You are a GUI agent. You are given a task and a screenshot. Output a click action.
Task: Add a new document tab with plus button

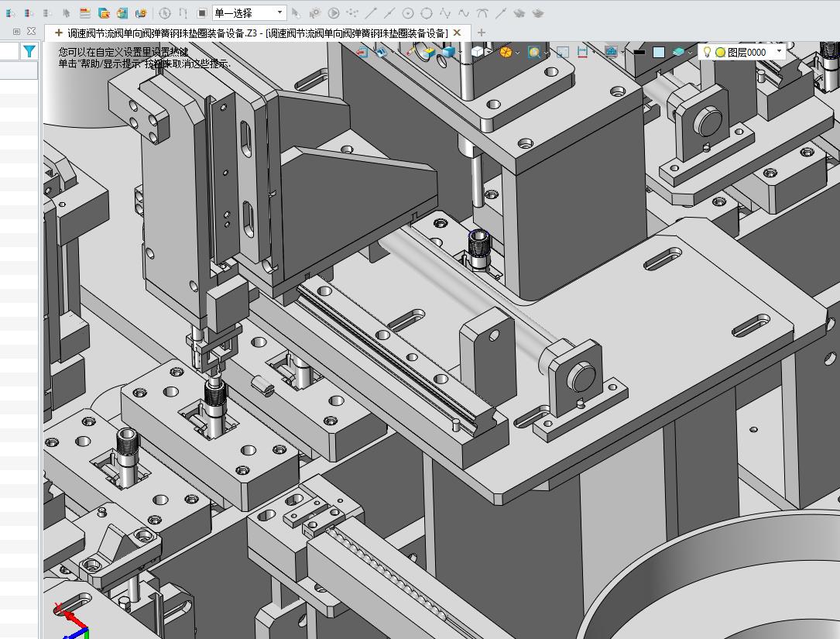click(x=481, y=33)
